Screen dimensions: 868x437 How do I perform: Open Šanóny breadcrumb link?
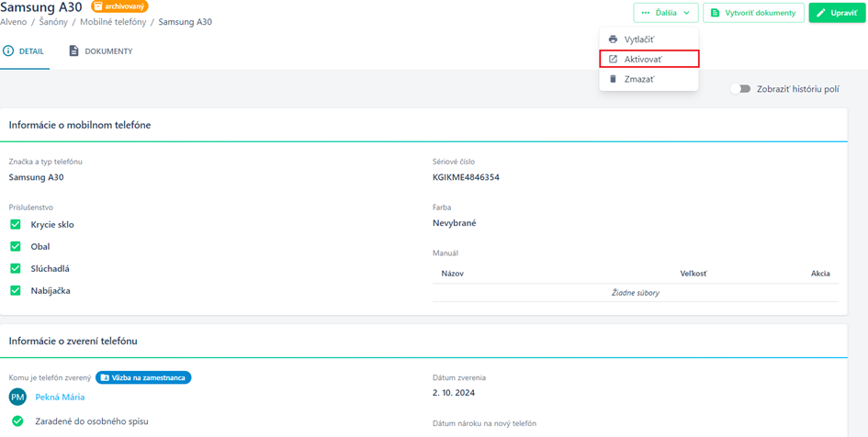pos(53,22)
